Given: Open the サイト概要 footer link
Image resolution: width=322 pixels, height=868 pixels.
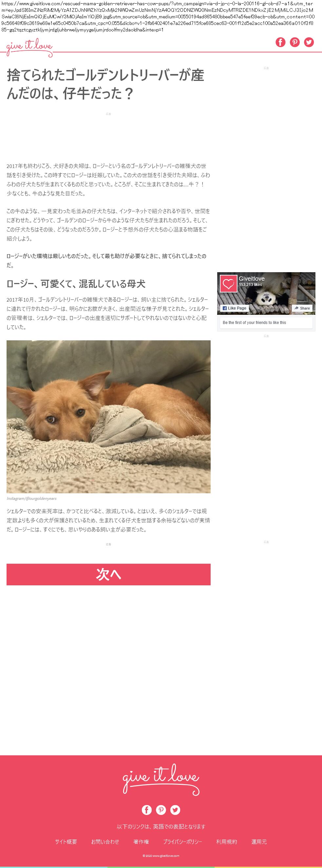Looking at the screenshot, I should pos(66,842).
